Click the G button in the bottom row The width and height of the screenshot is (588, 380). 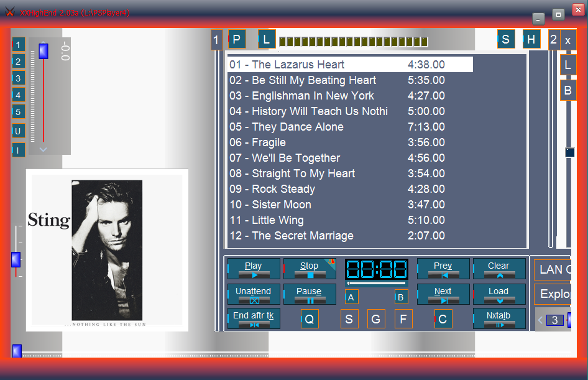tap(376, 319)
